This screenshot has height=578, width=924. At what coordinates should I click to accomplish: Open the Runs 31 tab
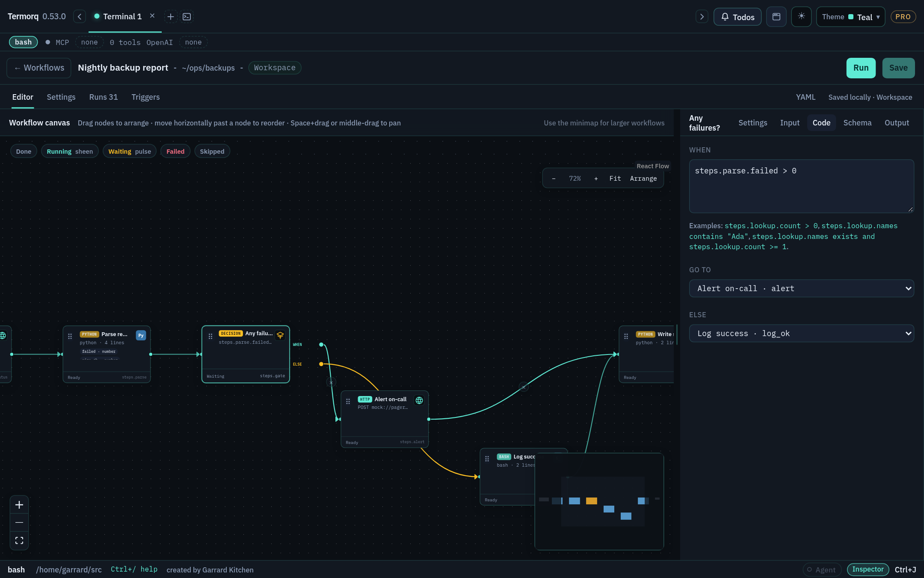(104, 97)
